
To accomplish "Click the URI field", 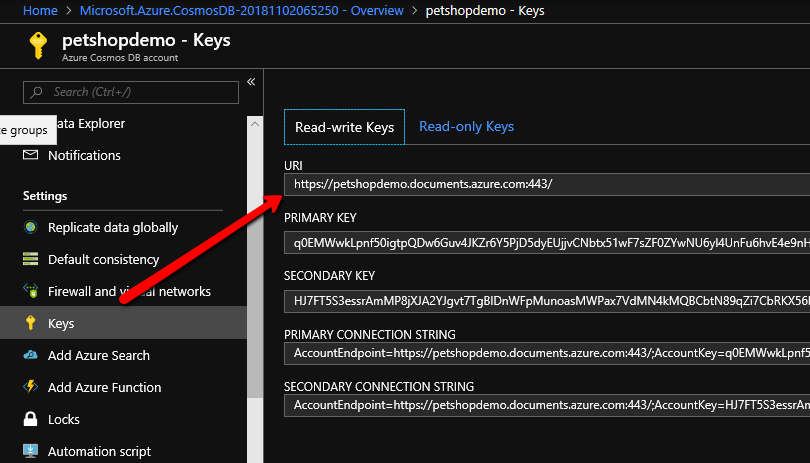I will 547,184.
